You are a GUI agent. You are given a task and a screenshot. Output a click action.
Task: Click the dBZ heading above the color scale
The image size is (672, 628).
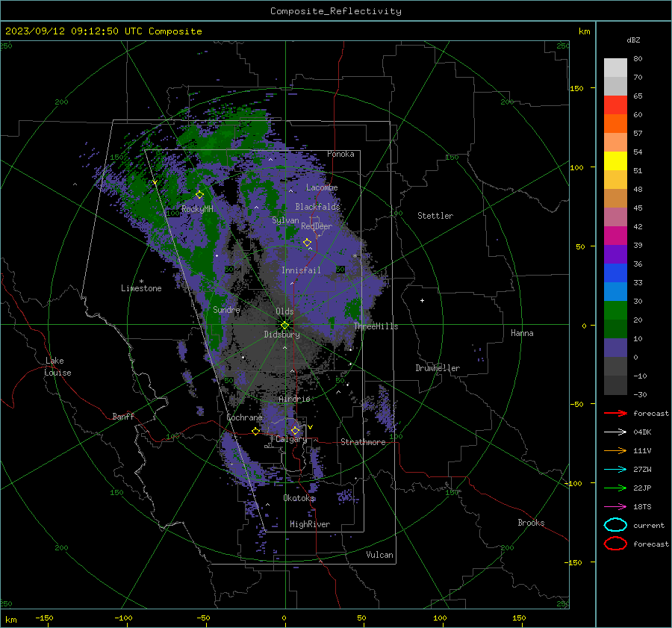pos(633,40)
